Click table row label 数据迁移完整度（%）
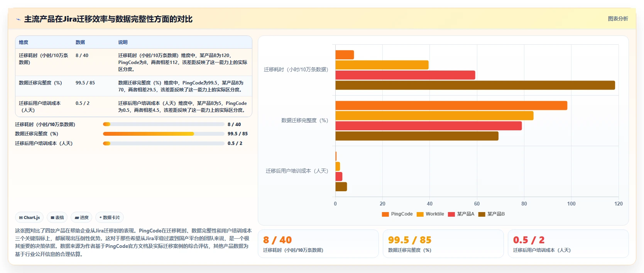Screen dimensions: 644x273 41,83
